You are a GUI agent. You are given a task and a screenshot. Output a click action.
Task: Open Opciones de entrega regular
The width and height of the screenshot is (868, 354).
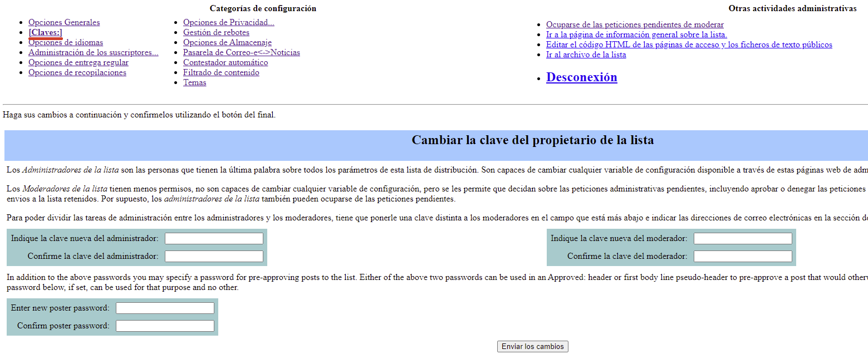(79, 62)
